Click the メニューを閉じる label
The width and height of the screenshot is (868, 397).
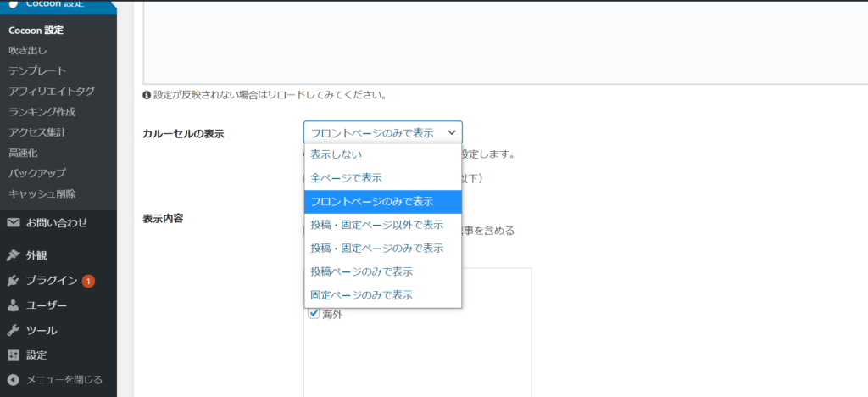point(64,380)
